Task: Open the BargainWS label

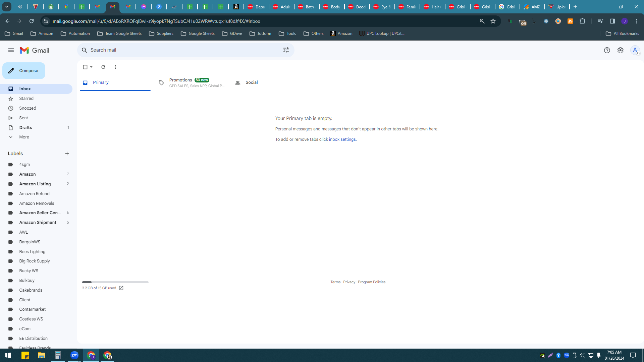Action: pyautogui.click(x=36, y=242)
